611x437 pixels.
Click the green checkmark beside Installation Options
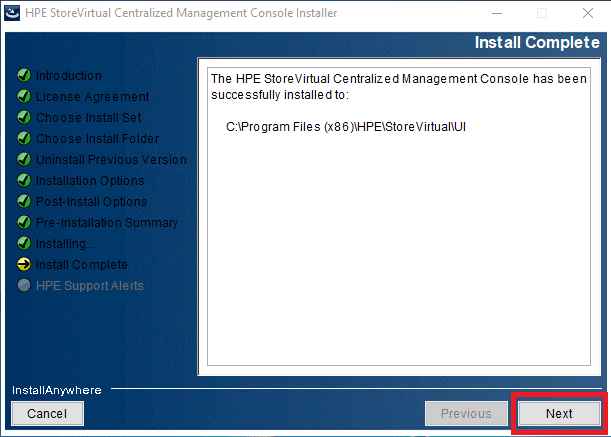24,180
